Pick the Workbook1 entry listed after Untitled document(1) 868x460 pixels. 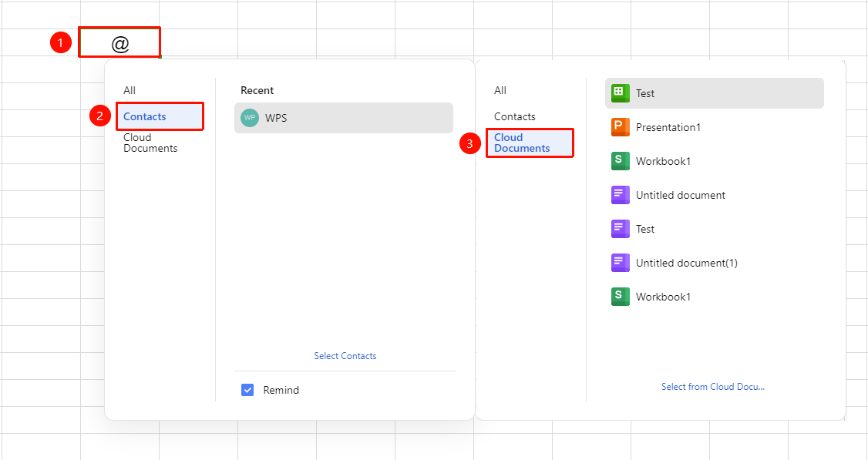714,297
